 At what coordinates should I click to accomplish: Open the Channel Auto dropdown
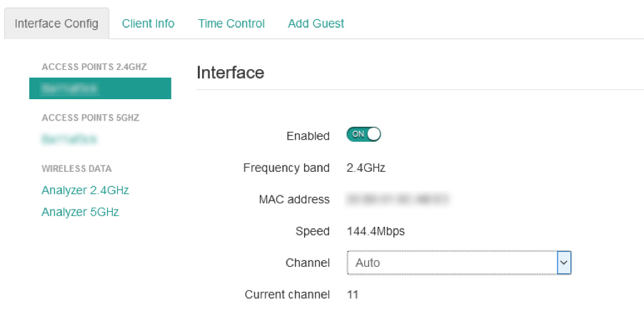coord(459,262)
